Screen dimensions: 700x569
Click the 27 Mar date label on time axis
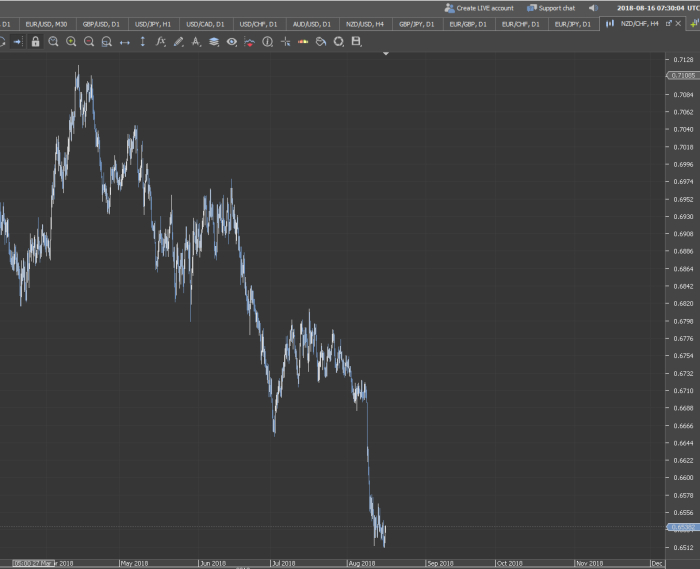pyautogui.click(x=34, y=563)
